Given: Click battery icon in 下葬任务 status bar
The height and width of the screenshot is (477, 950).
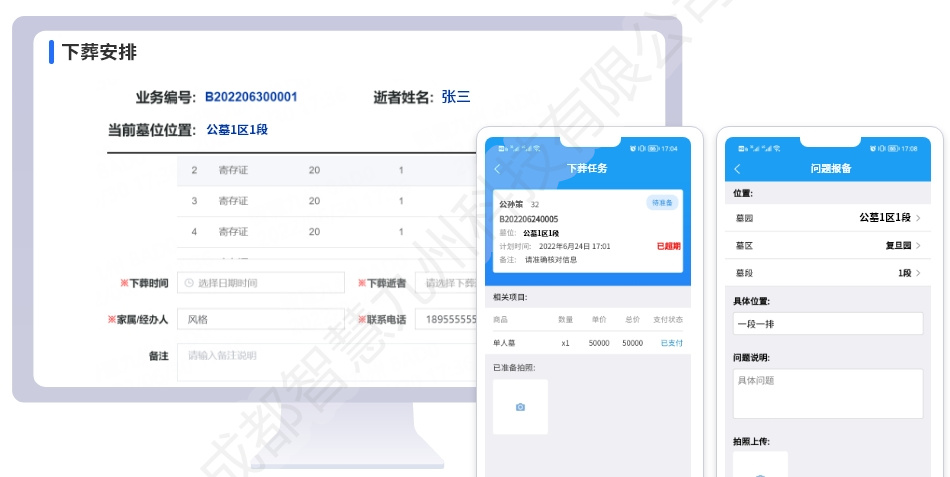Looking at the screenshot, I should (653, 148).
